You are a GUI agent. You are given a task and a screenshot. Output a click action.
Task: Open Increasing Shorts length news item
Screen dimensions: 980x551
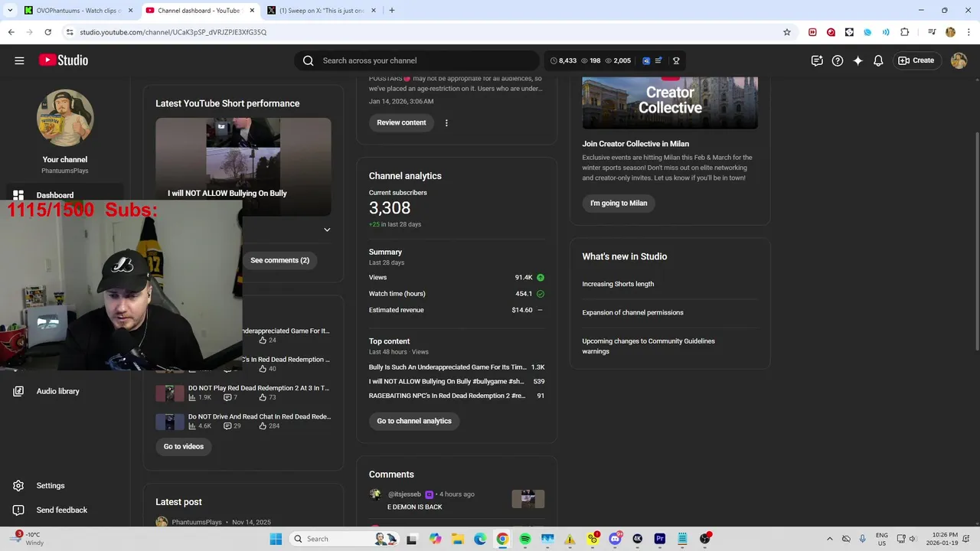tap(618, 284)
